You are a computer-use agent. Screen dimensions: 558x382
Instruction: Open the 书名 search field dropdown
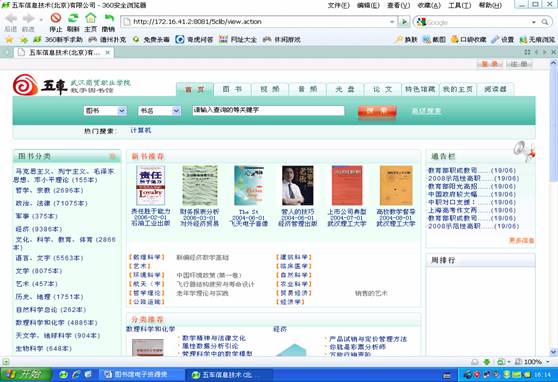click(159, 111)
